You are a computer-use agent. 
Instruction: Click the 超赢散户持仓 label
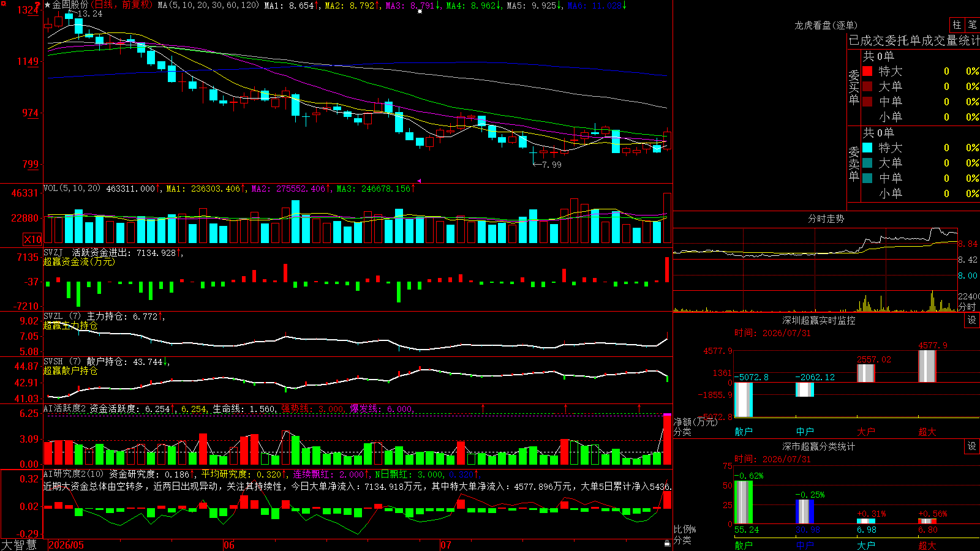tap(70, 370)
